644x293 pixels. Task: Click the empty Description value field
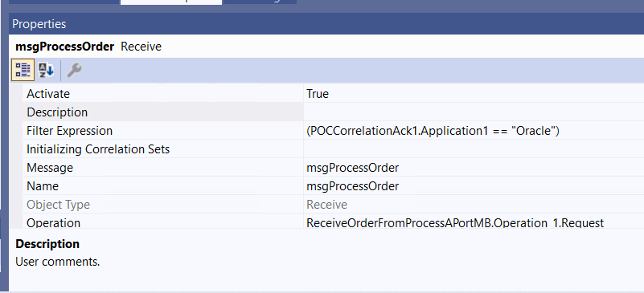(x=474, y=112)
